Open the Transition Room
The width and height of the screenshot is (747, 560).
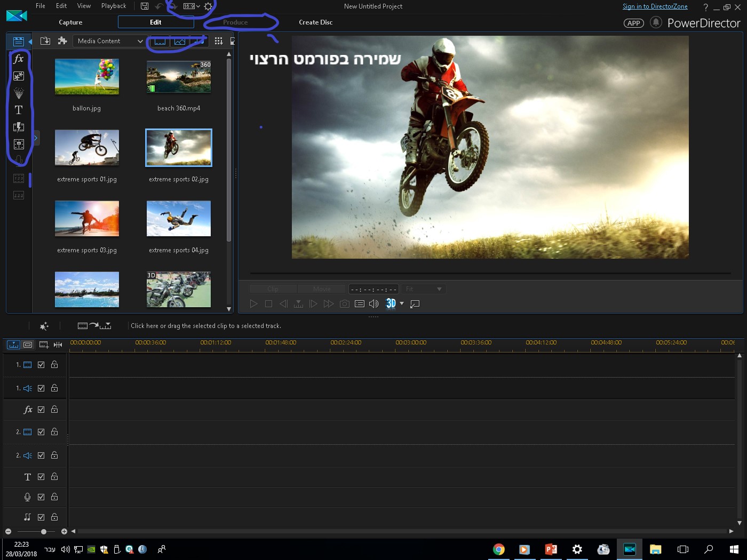[19, 127]
